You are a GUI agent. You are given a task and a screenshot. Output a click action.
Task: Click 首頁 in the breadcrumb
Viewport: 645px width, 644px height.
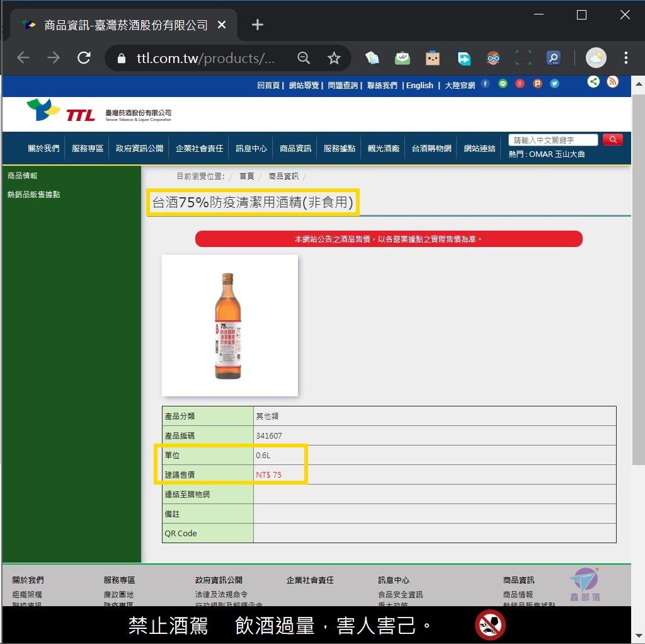pos(246,176)
